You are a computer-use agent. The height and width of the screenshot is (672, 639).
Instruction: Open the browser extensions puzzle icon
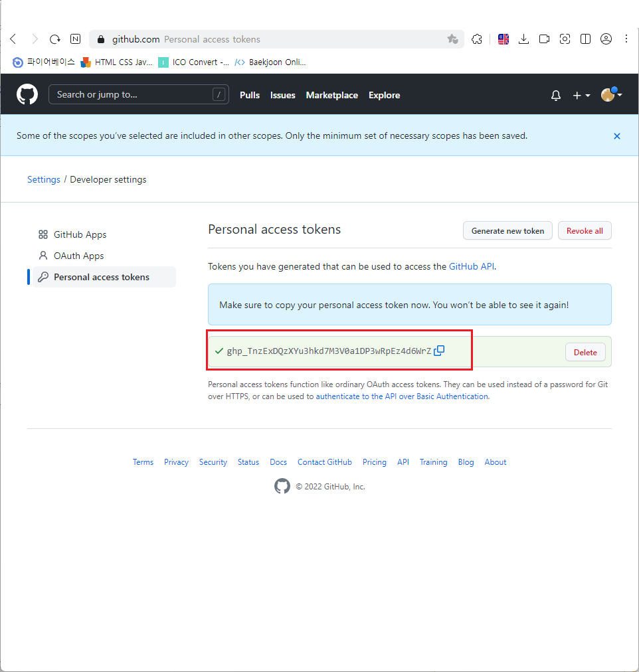[x=476, y=39]
